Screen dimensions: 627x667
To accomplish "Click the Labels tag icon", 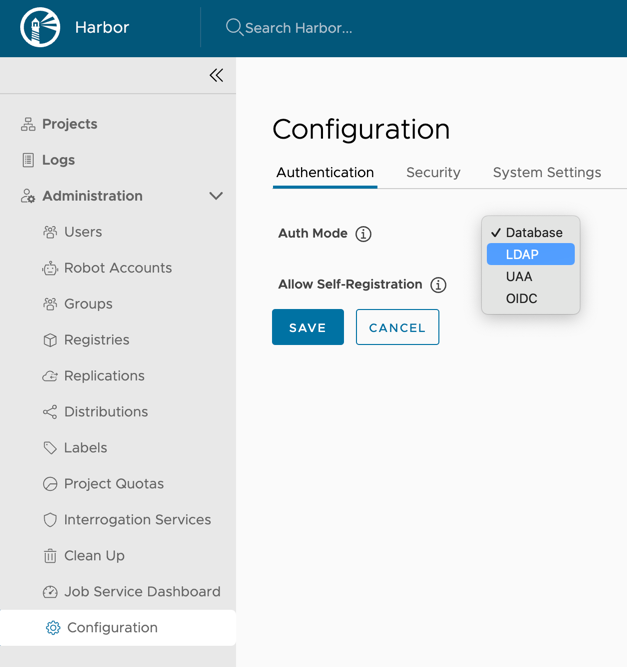I will (50, 448).
